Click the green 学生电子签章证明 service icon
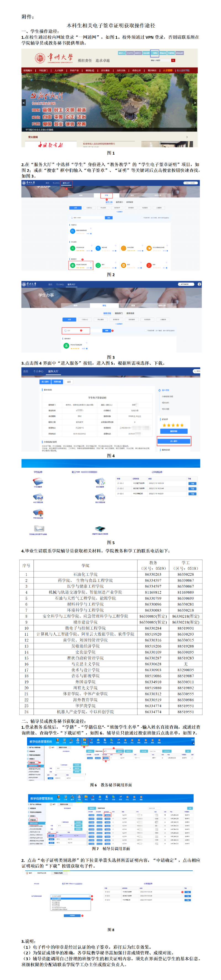 click(x=73, y=265)
